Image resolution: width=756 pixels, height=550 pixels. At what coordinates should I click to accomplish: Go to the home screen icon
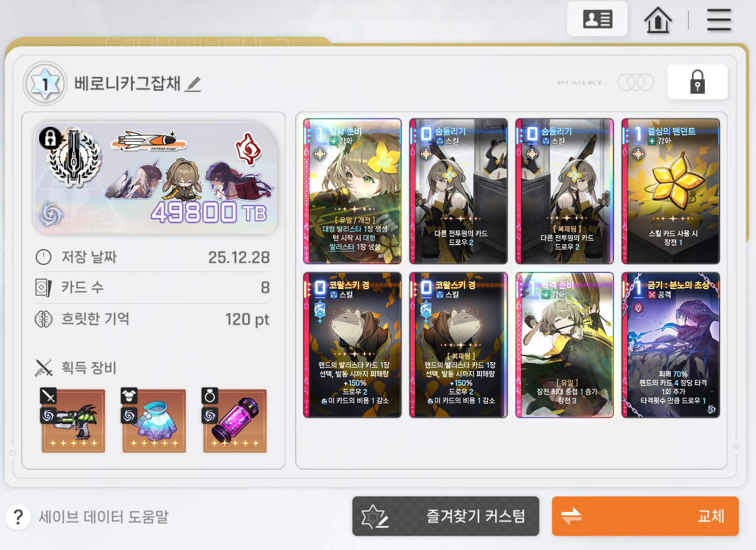658,20
